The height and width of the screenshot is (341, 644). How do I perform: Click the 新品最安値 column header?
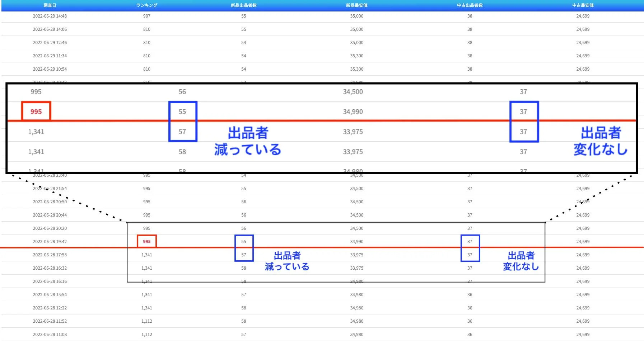tap(356, 5)
